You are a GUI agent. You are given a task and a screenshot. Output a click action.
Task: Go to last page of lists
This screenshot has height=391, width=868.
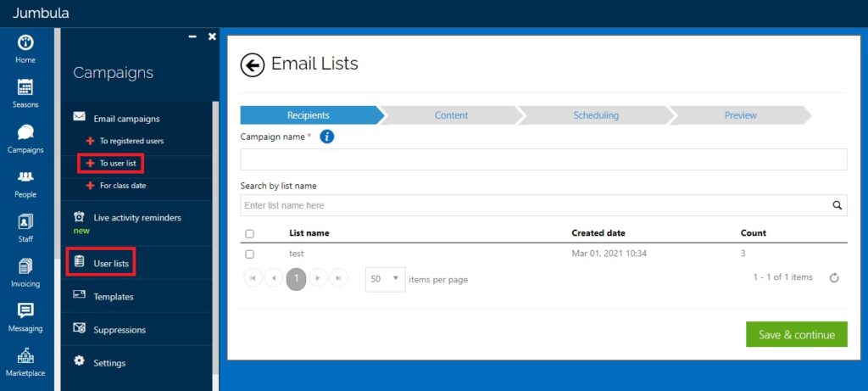point(339,278)
